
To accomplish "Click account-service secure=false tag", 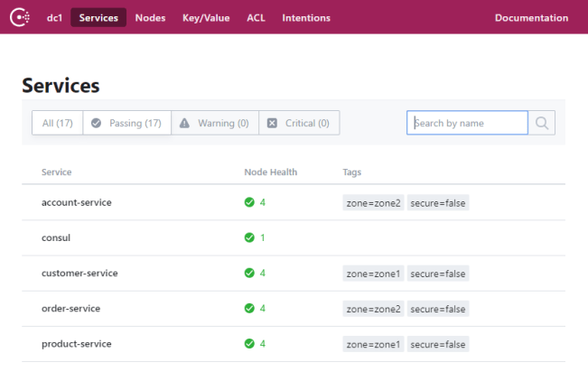I will point(438,203).
